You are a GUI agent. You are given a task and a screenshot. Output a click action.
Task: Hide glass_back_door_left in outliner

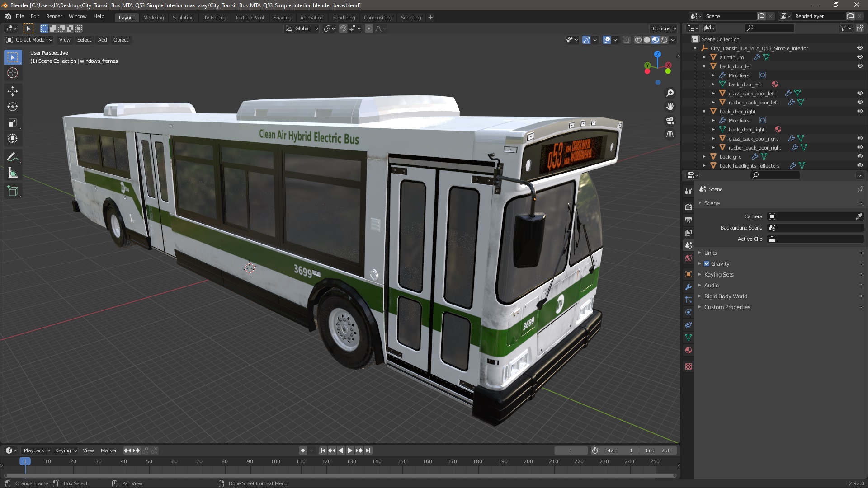pyautogui.click(x=860, y=94)
